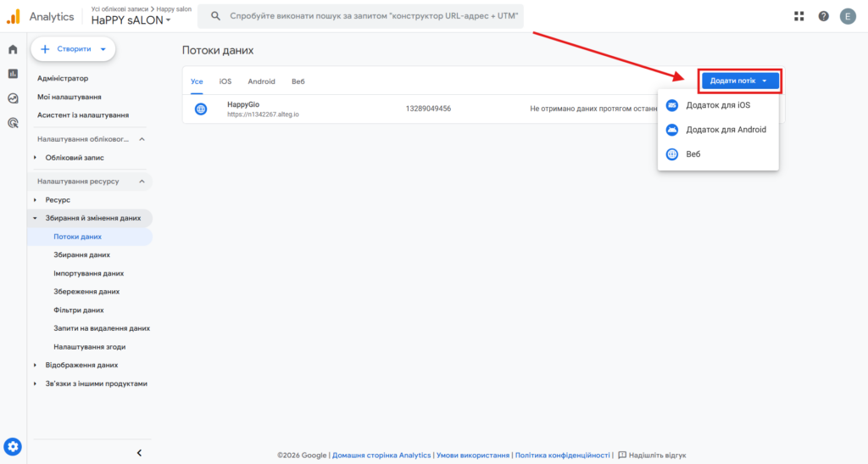Click the Додати потік dropdown button

click(x=739, y=81)
